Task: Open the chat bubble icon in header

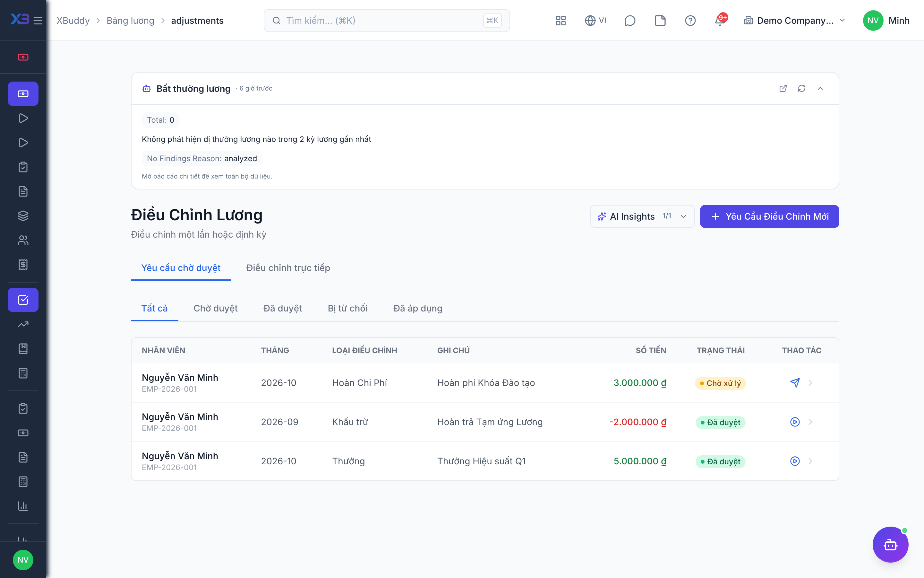Action: point(629,20)
